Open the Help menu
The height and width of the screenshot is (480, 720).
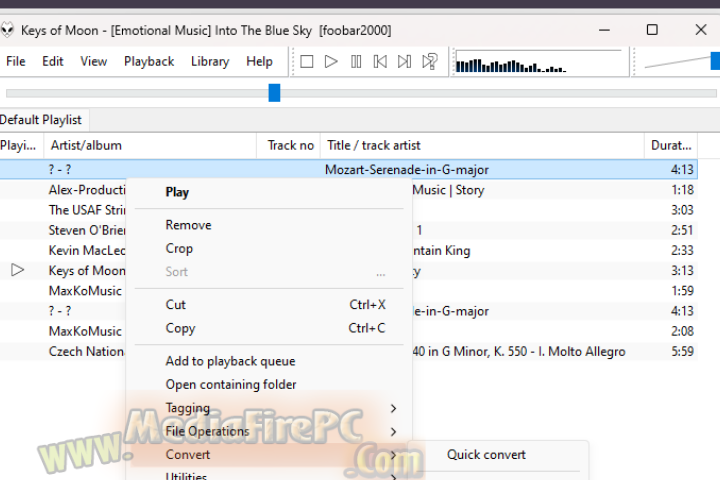(259, 62)
